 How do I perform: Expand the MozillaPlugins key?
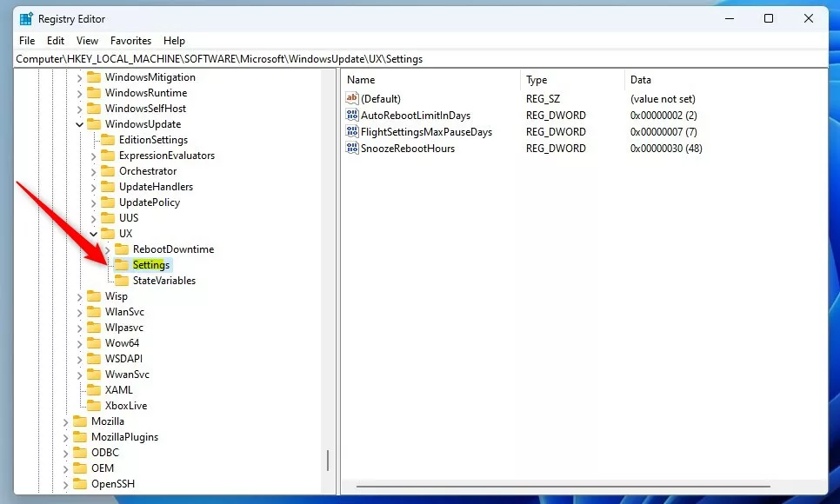pos(65,438)
